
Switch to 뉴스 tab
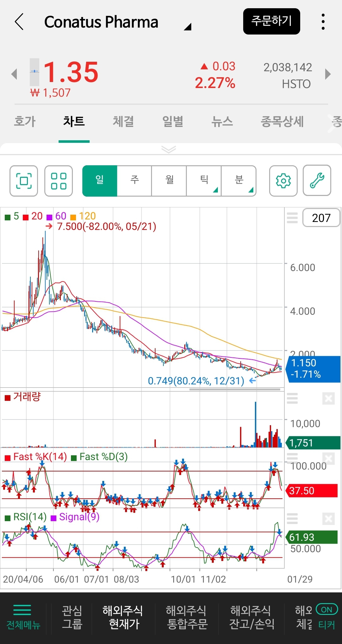222,122
